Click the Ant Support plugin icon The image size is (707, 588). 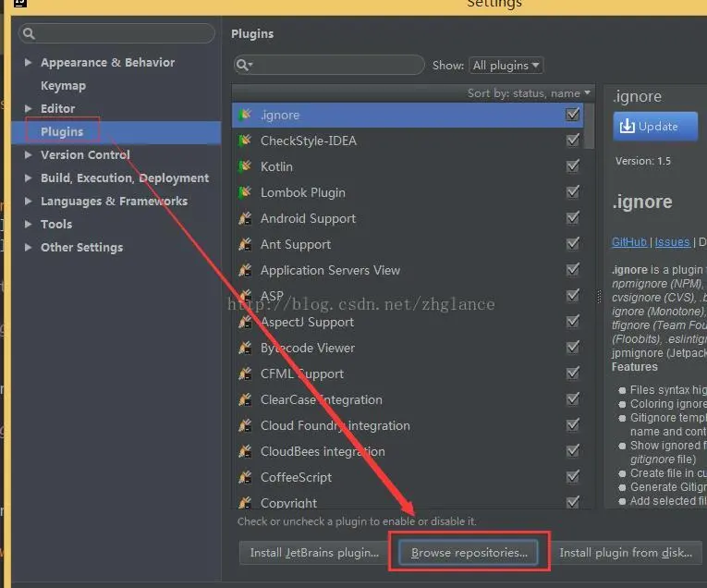click(245, 244)
